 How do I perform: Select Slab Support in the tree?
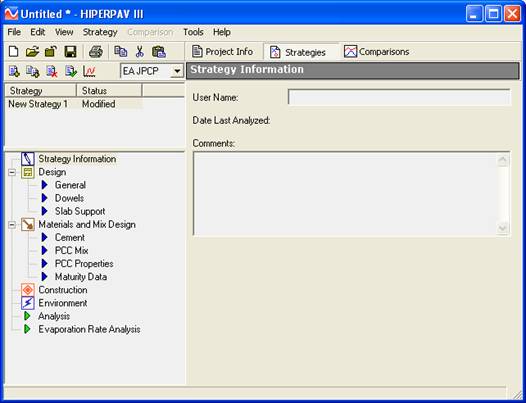80,211
